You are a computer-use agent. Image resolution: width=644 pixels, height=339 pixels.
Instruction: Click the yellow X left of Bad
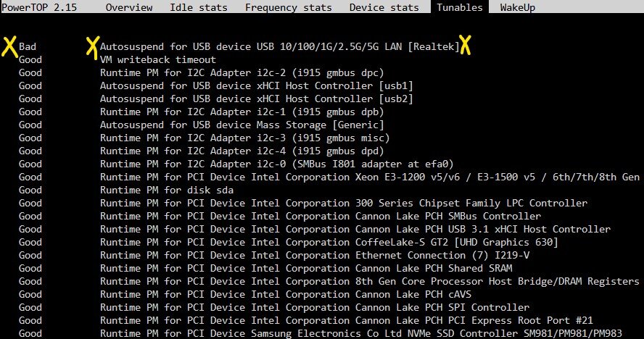click(x=9, y=46)
